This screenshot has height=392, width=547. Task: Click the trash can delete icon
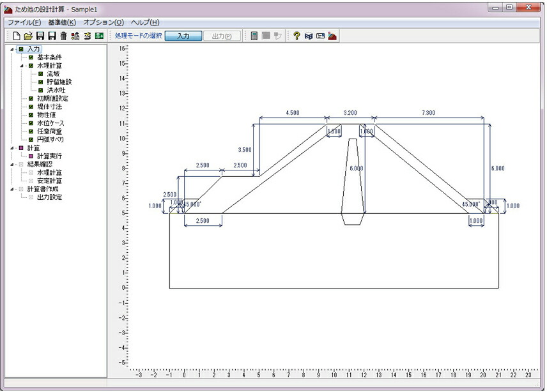tap(63, 36)
